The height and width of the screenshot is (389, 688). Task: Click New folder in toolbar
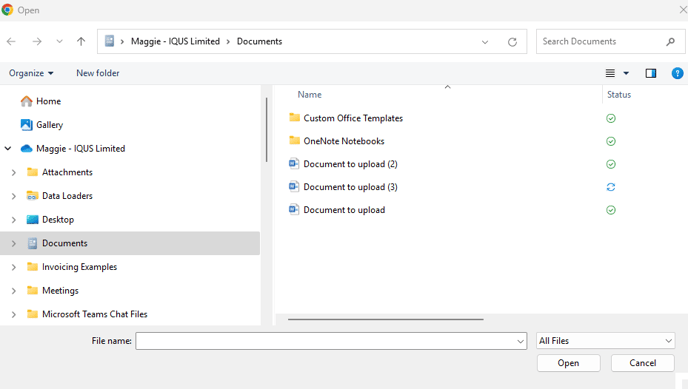click(x=98, y=73)
